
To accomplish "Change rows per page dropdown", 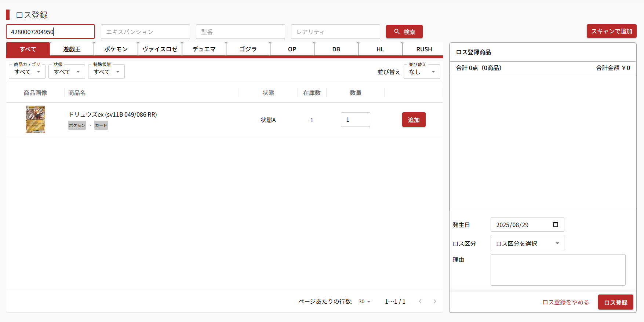I will 365,301.
